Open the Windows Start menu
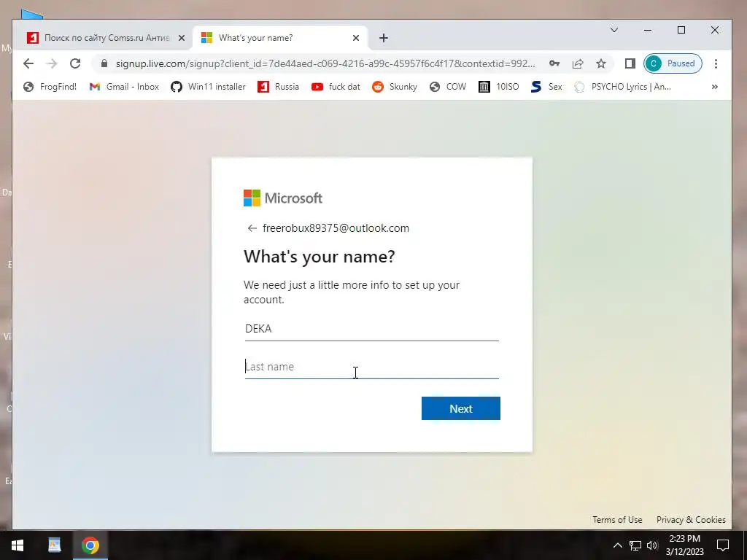Screen dimensions: 747x560 tap(18, 545)
